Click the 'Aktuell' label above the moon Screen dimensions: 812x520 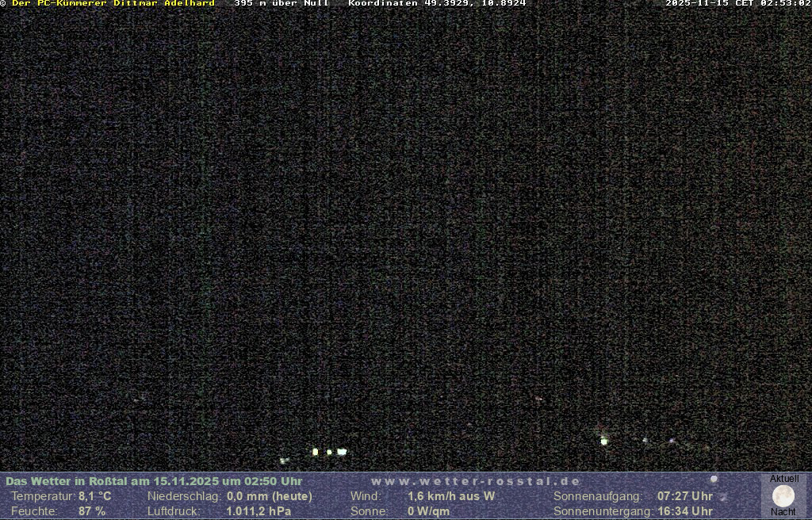coord(784,479)
